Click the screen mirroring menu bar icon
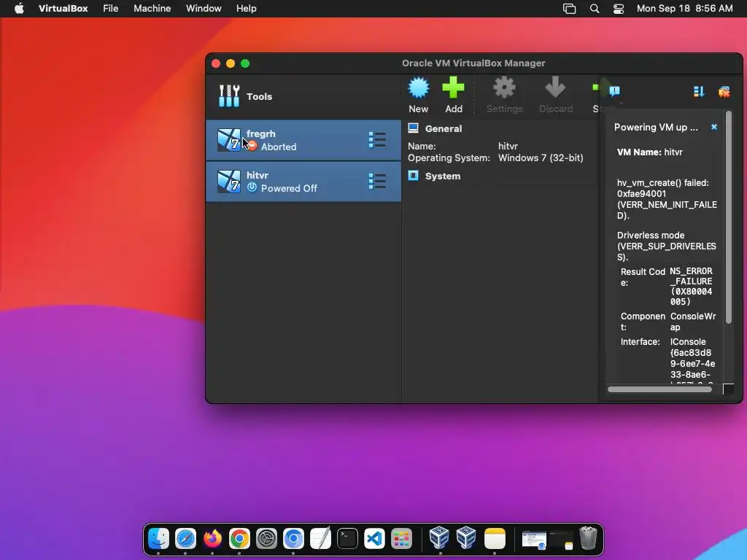The width and height of the screenshot is (747, 560). (x=569, y=9)
